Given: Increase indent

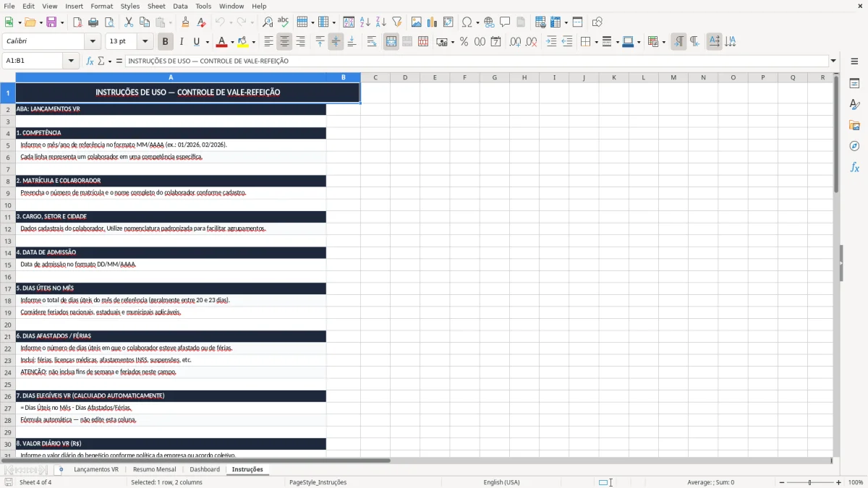Looking at the screenshot, I should click(551, 42).
